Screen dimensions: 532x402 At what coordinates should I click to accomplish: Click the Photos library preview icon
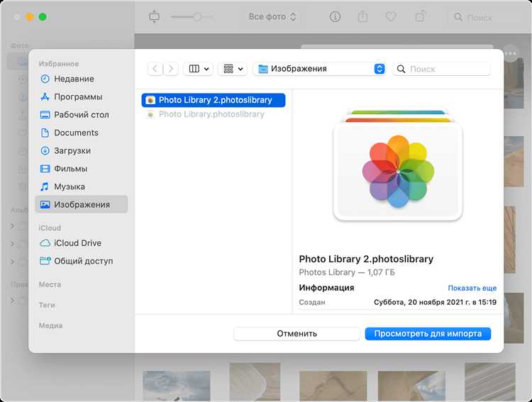[398, 165]
